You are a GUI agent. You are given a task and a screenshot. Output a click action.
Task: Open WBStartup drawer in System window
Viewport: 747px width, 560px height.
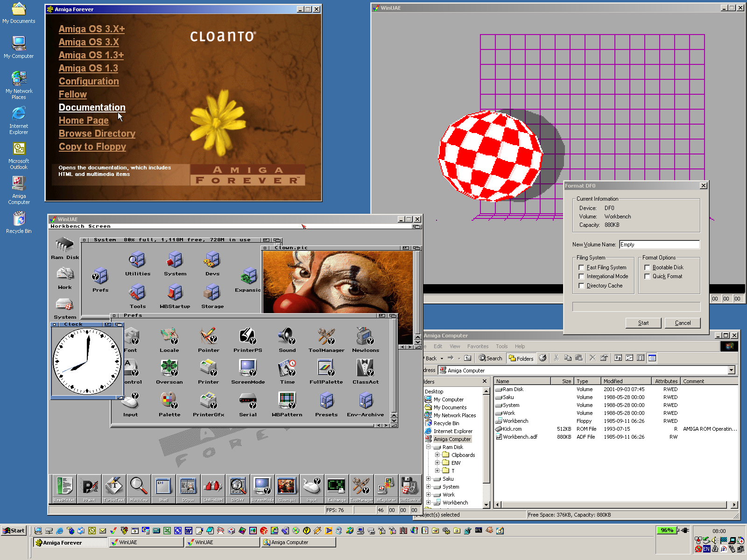tap(175, 297)
